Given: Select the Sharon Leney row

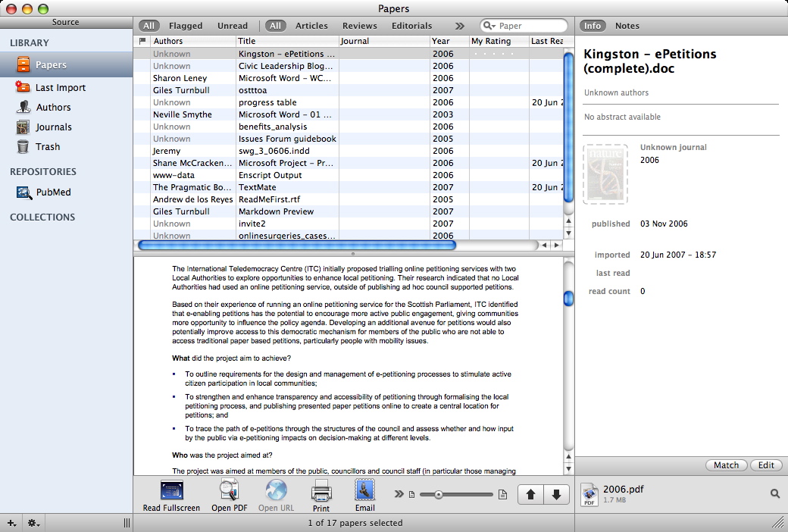Looking at the screenshot, I should (x=349, y=78).
